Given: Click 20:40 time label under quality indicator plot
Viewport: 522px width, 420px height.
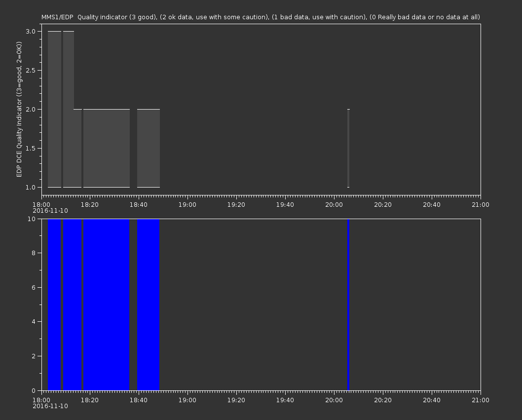Looking at the screenshot, I should (431, 204).
